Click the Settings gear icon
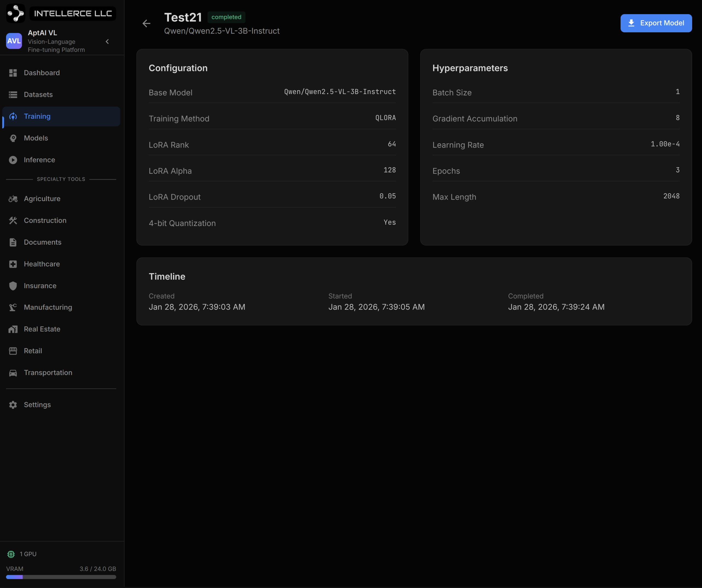 tap(13, 405)
